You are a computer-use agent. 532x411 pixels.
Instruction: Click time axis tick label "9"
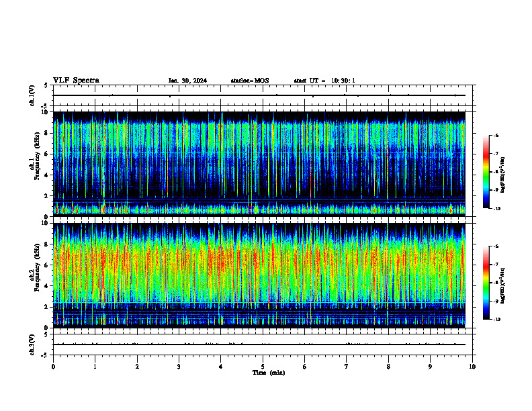[430, 367]
